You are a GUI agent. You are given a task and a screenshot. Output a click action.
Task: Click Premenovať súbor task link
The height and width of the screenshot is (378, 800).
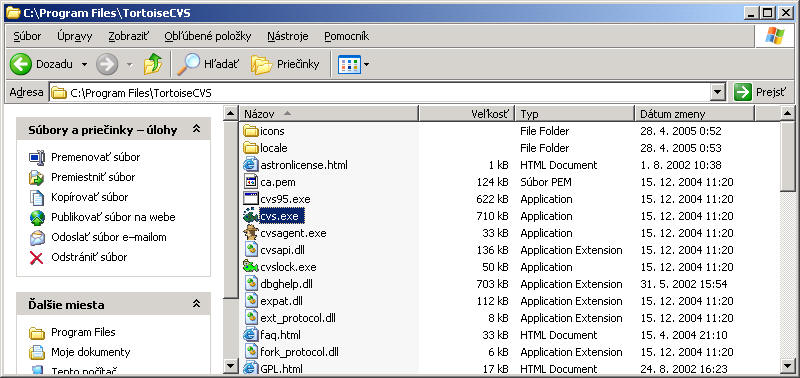(x=95, y=157)
